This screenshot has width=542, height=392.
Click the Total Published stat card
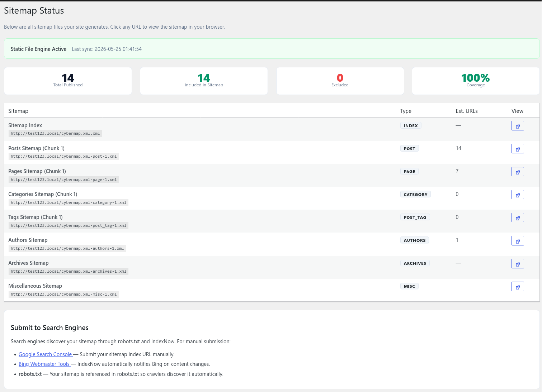click(x=68, y=81)
